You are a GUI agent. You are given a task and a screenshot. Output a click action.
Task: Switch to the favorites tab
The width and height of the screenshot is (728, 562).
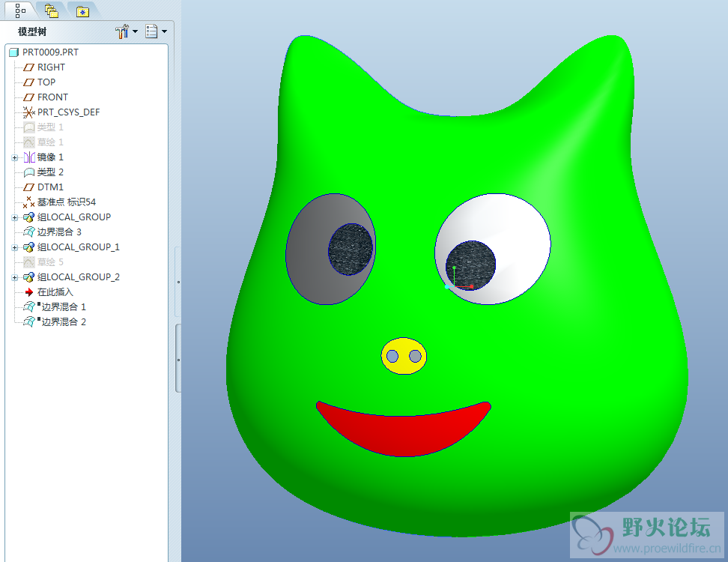[x=82, y=10]
